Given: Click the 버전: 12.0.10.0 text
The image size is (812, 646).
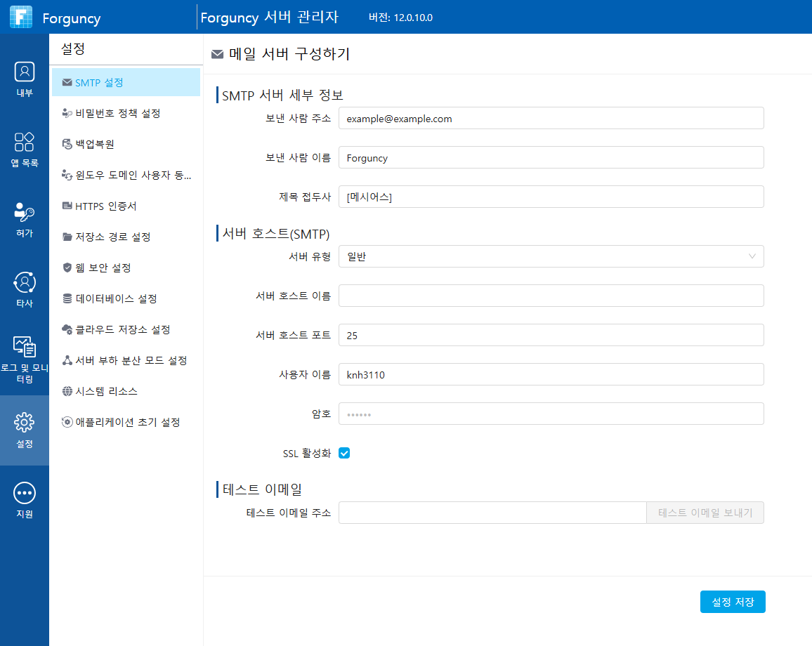Looking at the screenshot, I should (x=400, y=18).
